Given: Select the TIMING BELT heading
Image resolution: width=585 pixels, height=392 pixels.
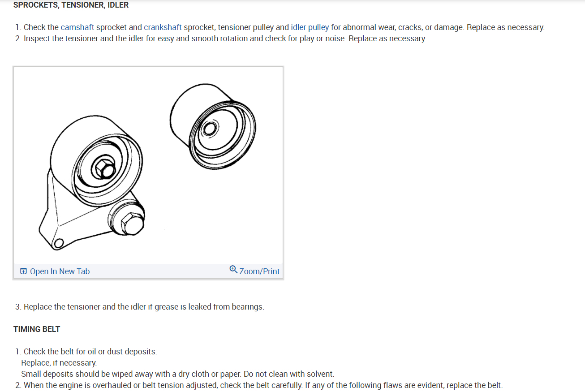Looking at the screenshot, I should click(37, 329).
